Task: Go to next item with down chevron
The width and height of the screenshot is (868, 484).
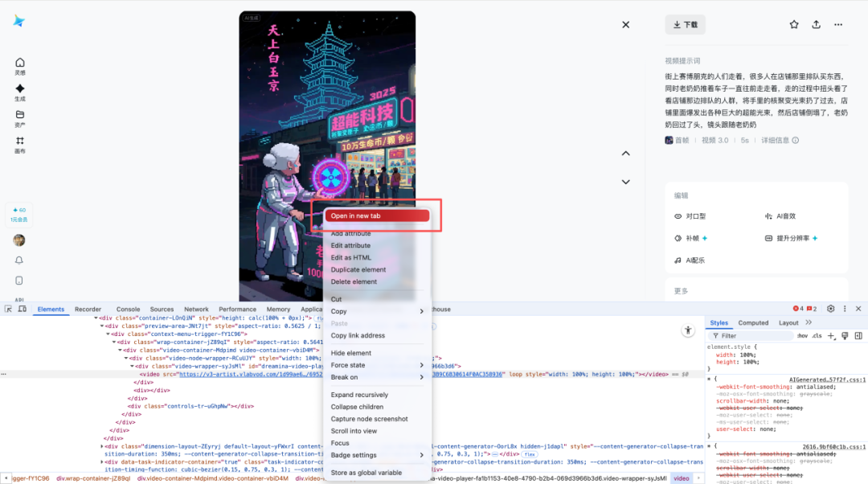Action: click(x=625, y=182)
